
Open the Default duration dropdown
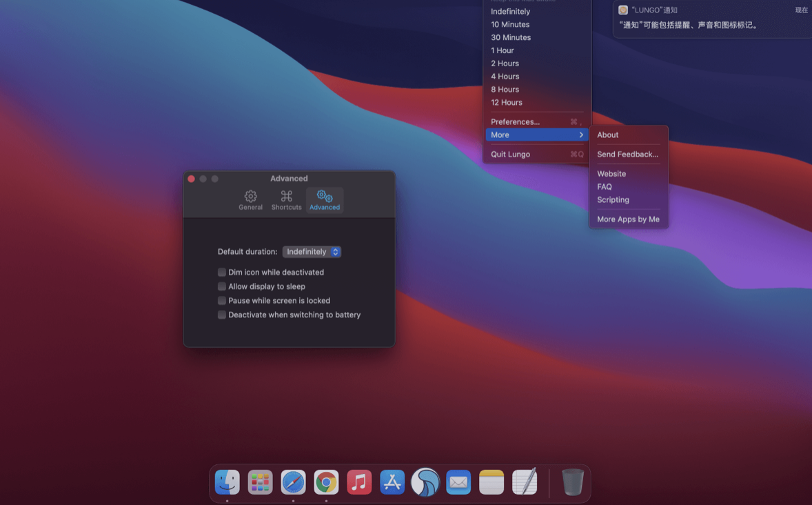pos(312,251)
